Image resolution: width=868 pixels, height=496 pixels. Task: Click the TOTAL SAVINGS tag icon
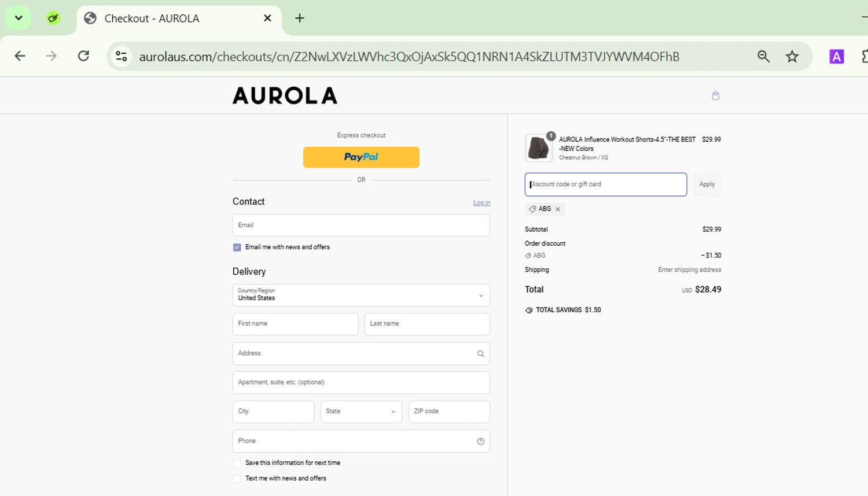(x=529, y=310)
